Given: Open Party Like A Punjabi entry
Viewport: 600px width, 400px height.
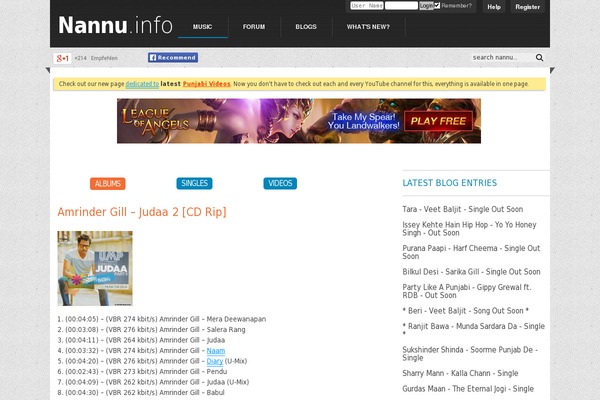Looking at the screenshot, I should 467,291.
